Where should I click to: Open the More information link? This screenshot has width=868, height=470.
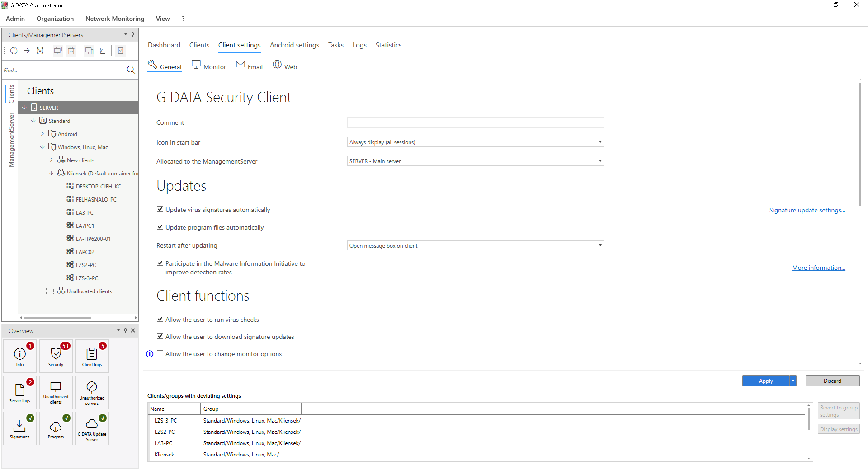(819, 268)
